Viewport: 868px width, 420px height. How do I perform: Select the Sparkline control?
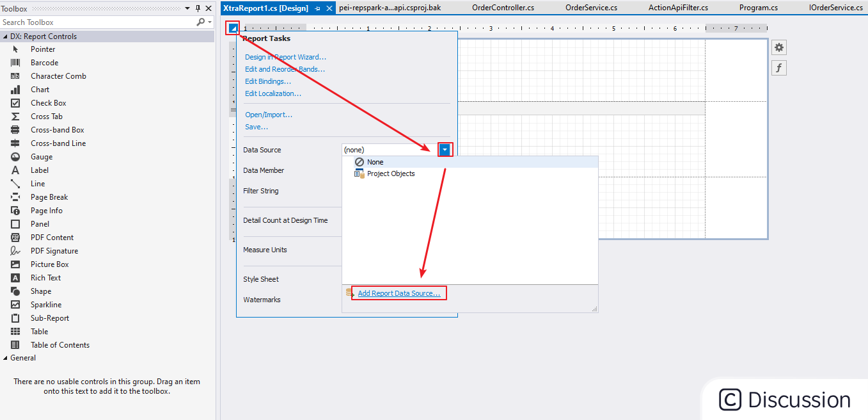coord(46,305)
